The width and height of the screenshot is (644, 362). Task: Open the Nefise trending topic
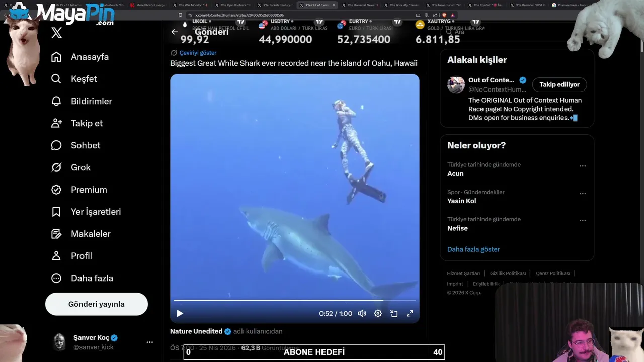coord(457,228)
